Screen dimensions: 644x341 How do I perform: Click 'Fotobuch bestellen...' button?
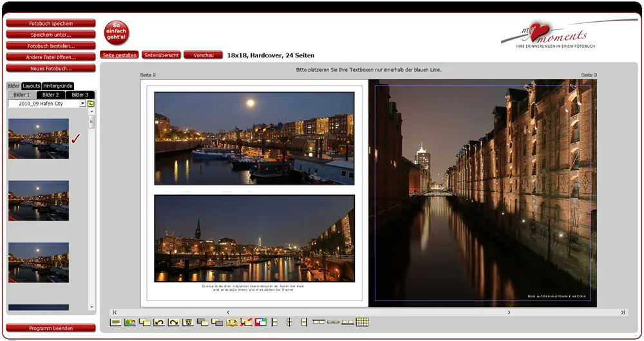coord(51,46)
